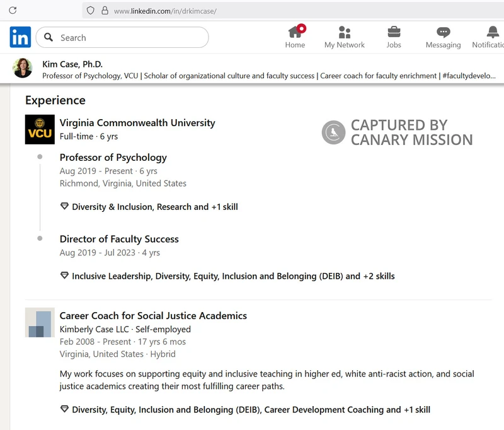The width and height of the screenshot is (504, 430).
Task: Open Notifications
Action: [x=488, y=37]
